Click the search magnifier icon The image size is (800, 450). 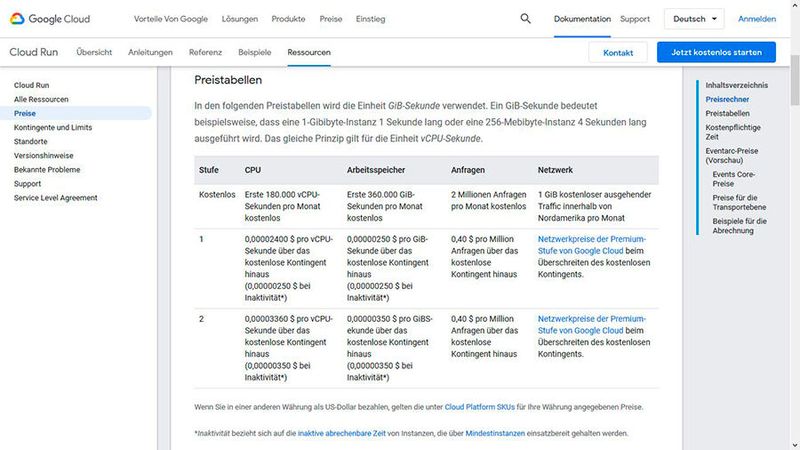click(x=526, y=19)
